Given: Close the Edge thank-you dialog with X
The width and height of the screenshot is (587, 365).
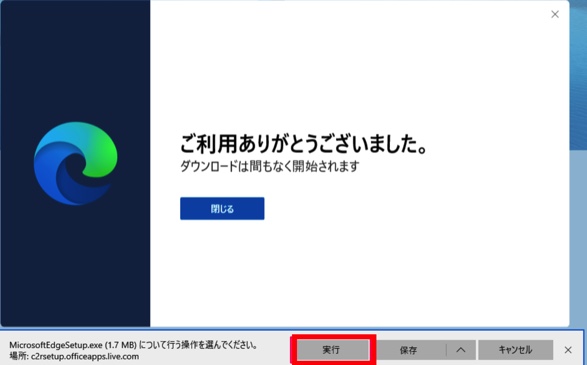Looking at the screenshot, I should 555,14.
